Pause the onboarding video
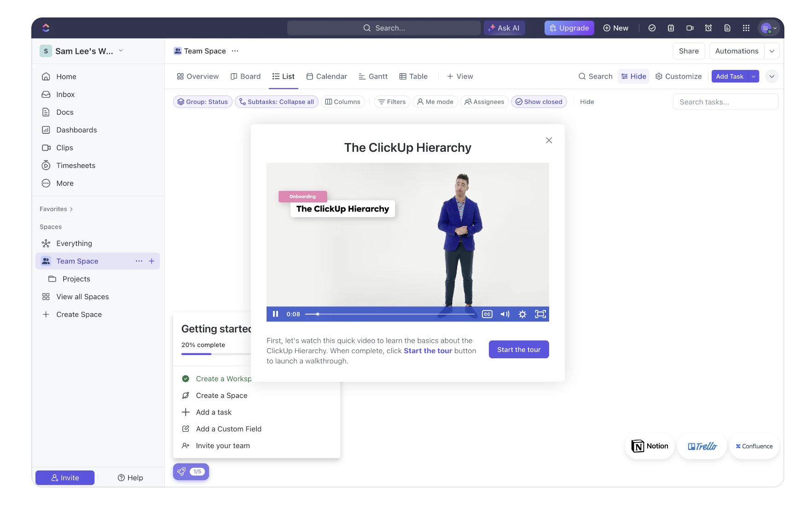 click(275, 314)
